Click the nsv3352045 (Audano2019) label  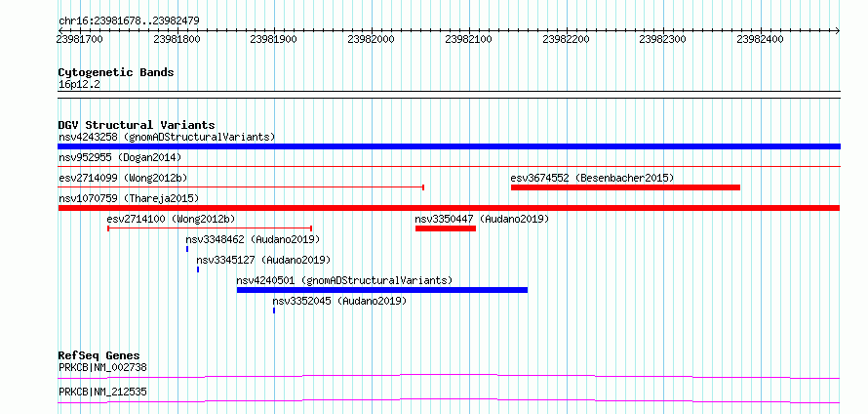[339, 301]
